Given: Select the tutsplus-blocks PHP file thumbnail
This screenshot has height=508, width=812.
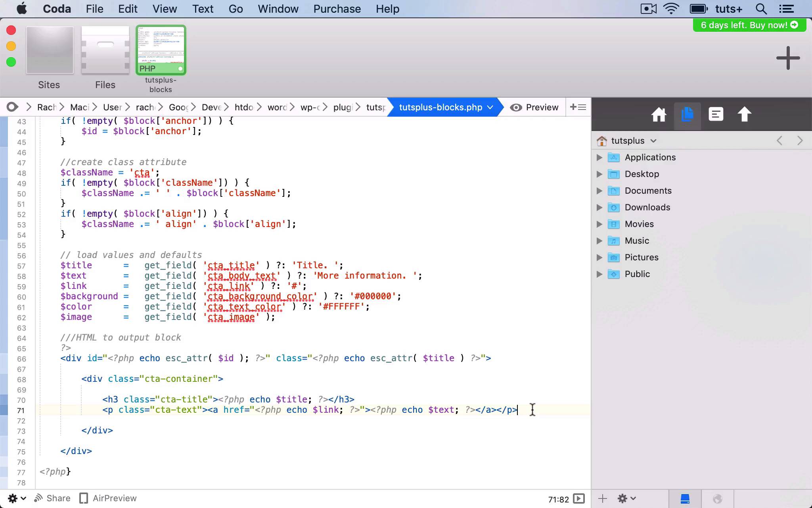Looking at the screenshot, I should click(x=161, y=50).
